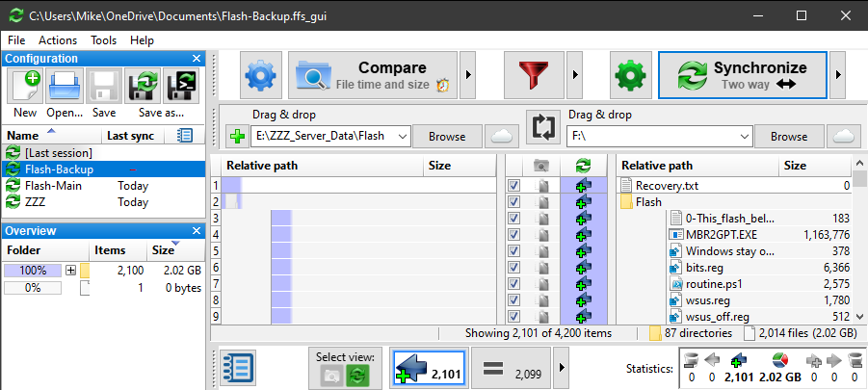Close the Overview panel

(196, 231)
